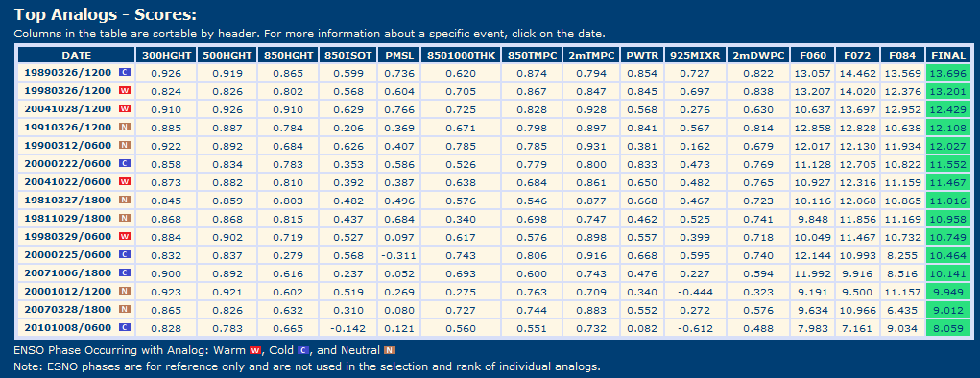Image resolution: width=980 pixels, height=378 pixels.
Task: Click the Neutral ENSO icon beside 19910326/1200
Action: [x=124, y=127]
